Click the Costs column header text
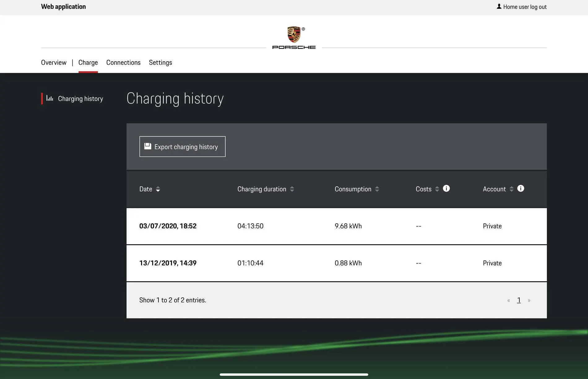 [x=424, y=189]
